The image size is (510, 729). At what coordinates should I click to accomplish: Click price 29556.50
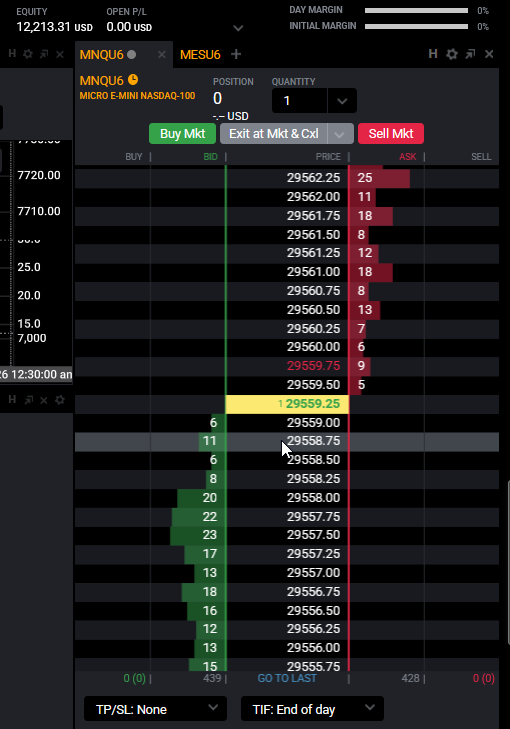click(313, 611)
